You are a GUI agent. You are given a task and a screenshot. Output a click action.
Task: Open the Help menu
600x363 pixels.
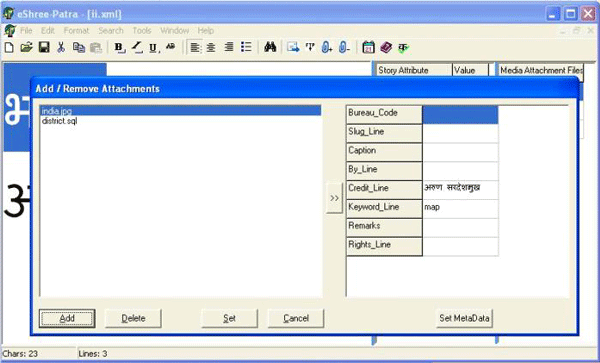point(205,31)
